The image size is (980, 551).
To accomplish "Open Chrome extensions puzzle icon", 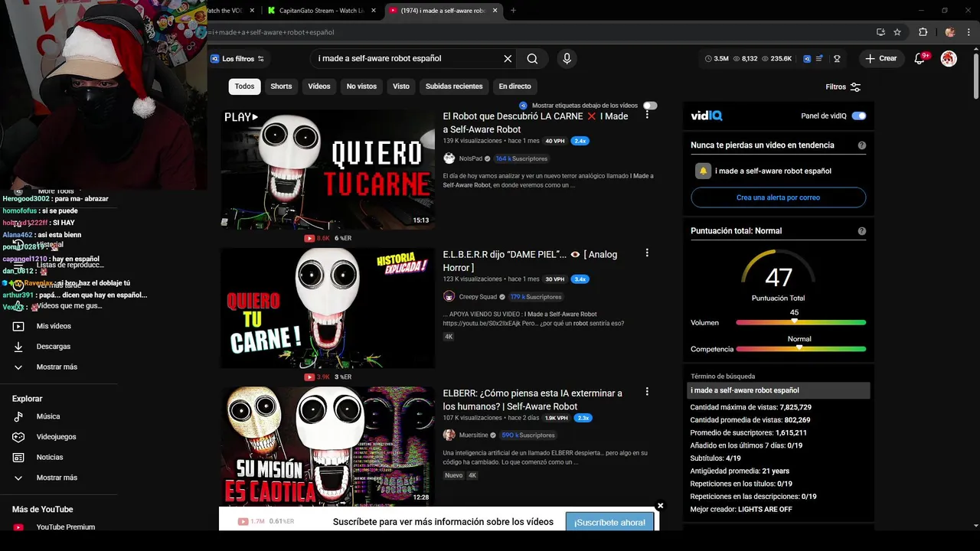I will click(x=923, y=32).
